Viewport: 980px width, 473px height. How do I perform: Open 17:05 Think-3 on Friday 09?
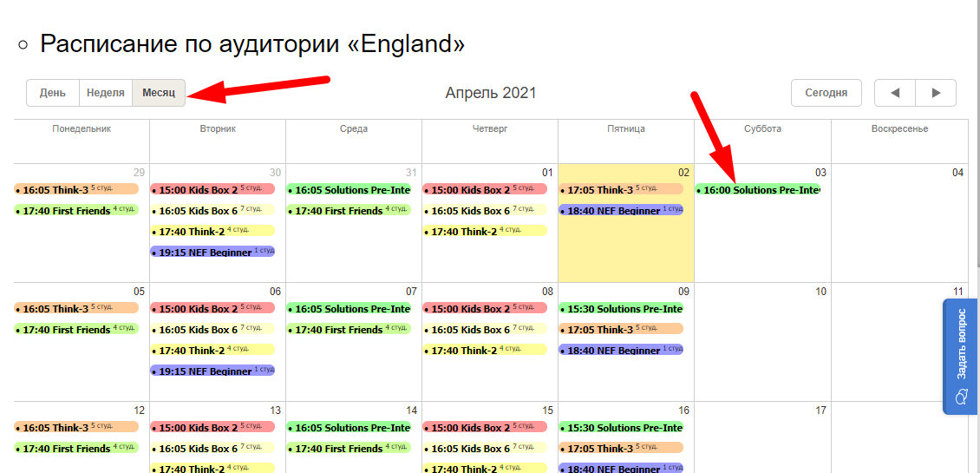[x=621, y=329]
